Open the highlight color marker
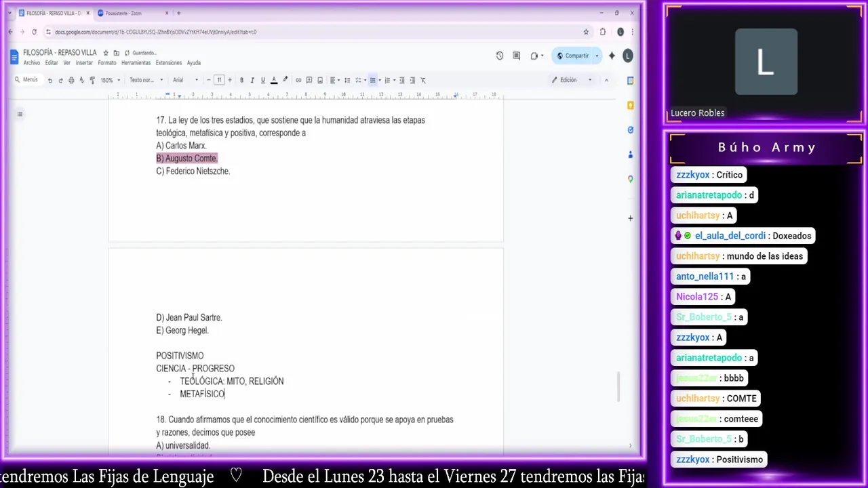This screenshot has height=488, width=868. tap(285, 80)
